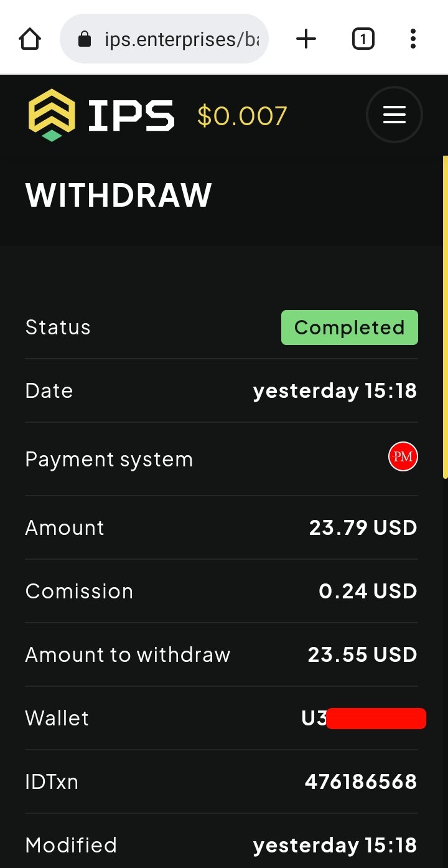Open a new tab with plus icon
Screen dimensions: 448x868
coord(306,40)
